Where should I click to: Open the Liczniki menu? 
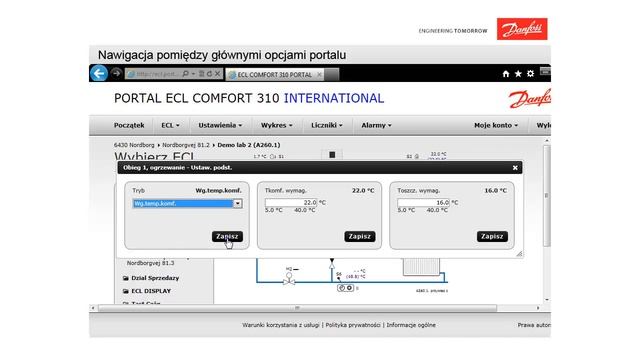tap(327, 125)
